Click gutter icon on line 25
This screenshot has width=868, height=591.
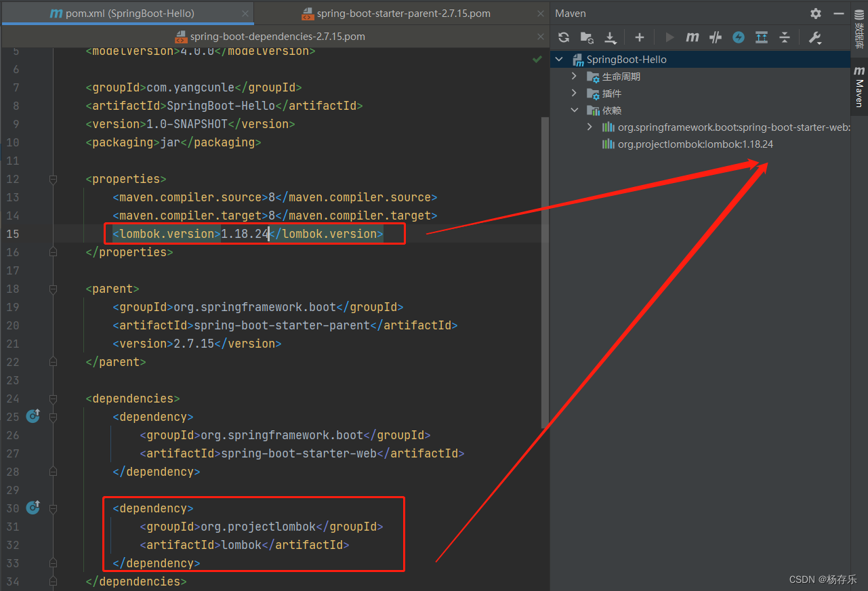[x=33, y=416]
